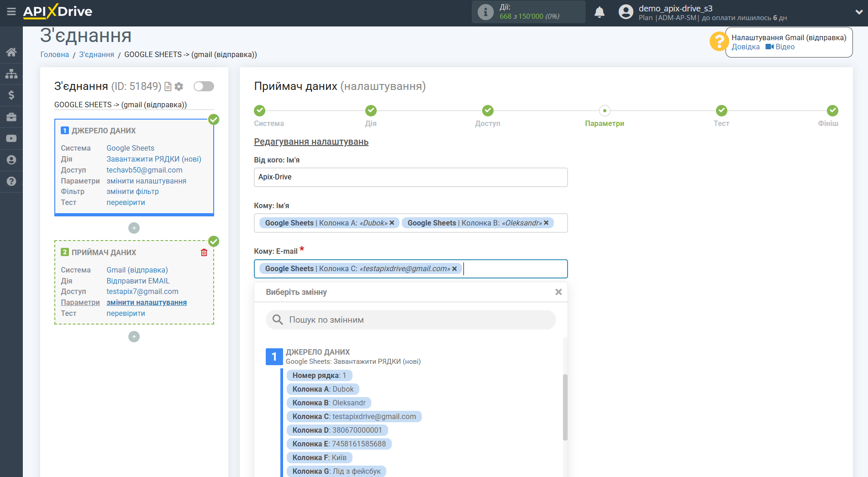The image size is (868, 477).
Task: Open the Головна breadcrumb link
Action: point(55,54)
